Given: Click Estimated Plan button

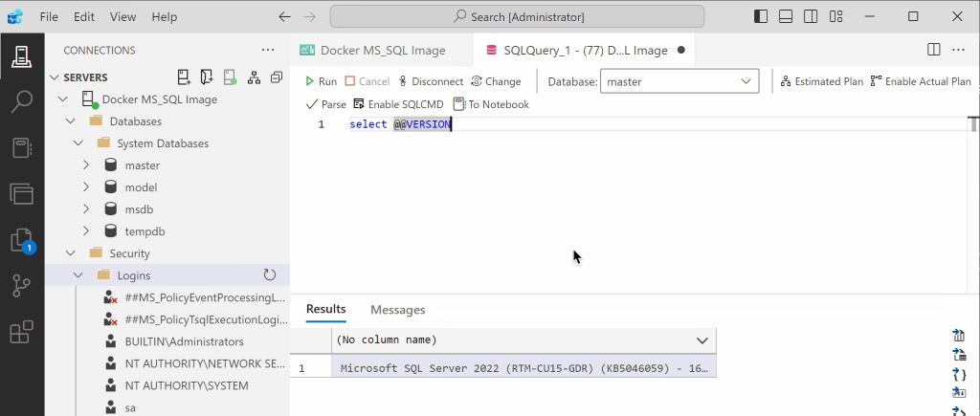Looking at the screenshot, I should coord(822,81).
